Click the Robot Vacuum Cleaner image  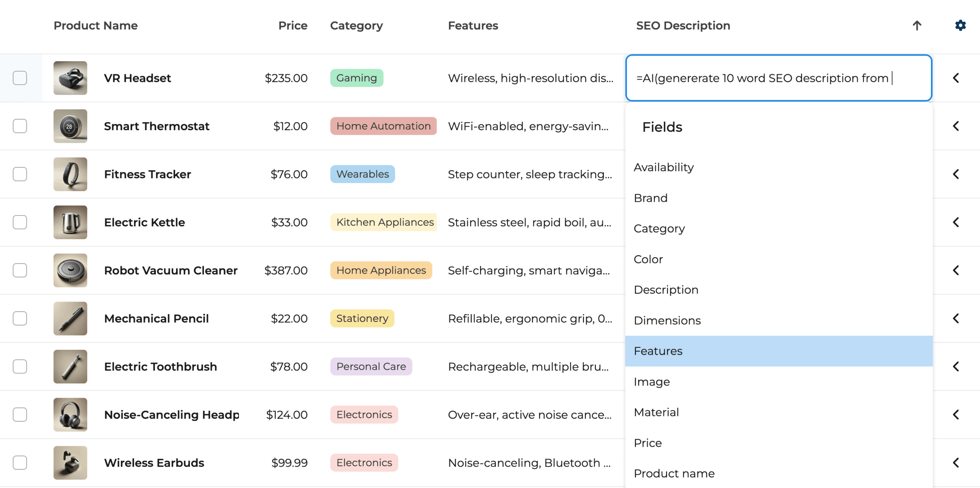click(x=70, y=271)
